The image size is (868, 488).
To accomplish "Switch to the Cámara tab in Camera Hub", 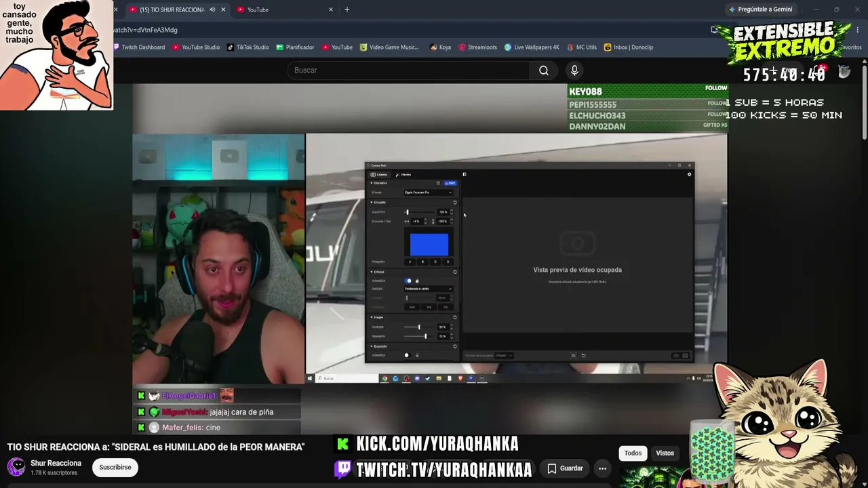I will 379,174.
